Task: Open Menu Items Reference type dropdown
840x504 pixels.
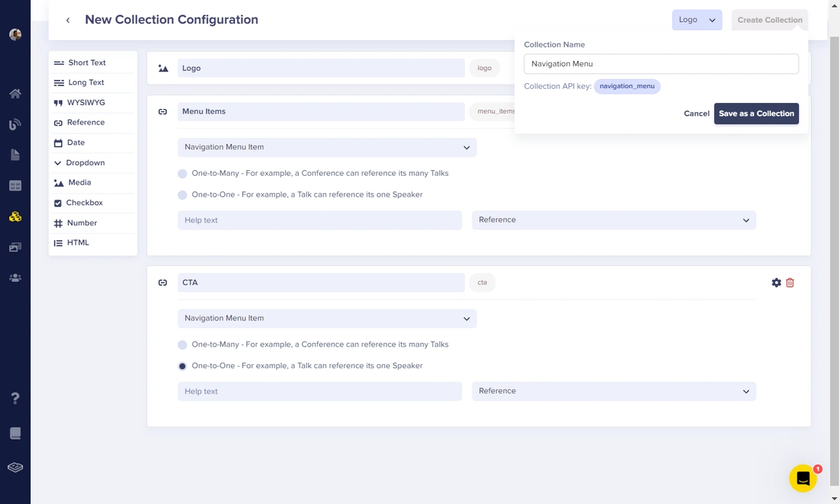Action: (x=614, y=220)
